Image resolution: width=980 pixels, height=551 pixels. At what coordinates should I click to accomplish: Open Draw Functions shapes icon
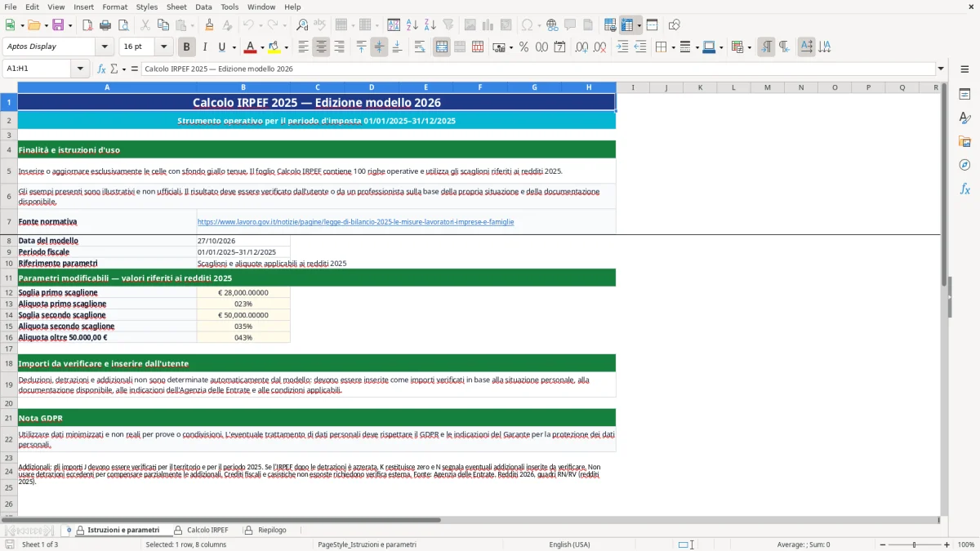pos(674,25)
